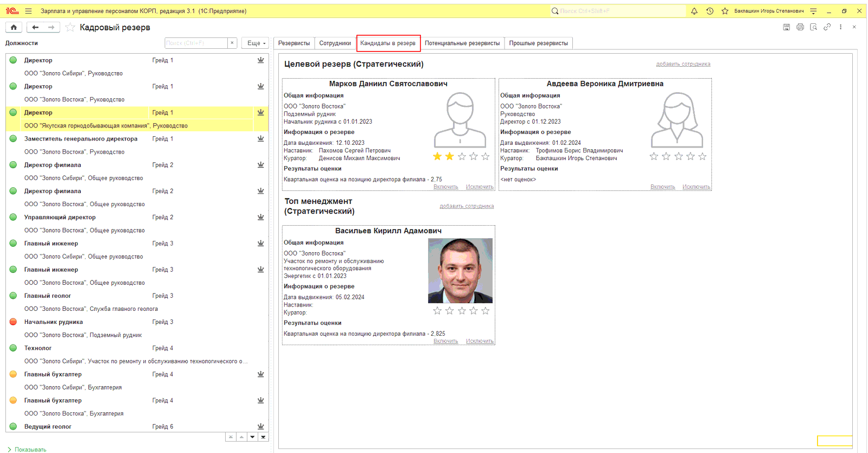Click the preview icon next to printer

pyautogui.click(x=813, y=27)
